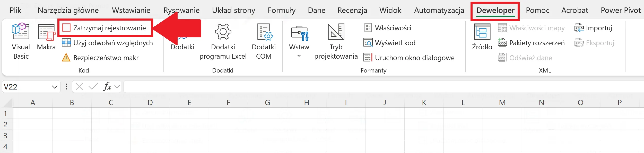Expand the Wstaw controls dropdown
Image resolution: width=644 pixels, height=153 pixels.
[x=299, y=56]
